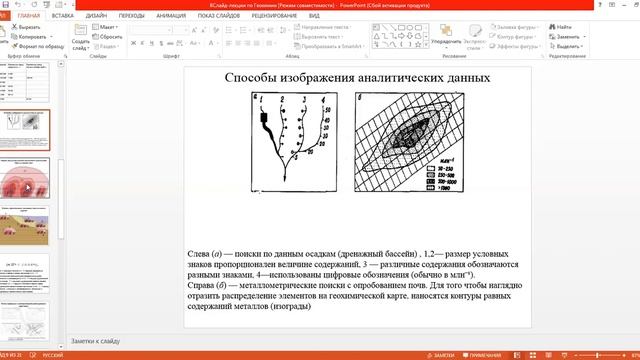Open the Макет layout dropdown
The width and height of the screenshot is (640, 360).
[105, 27]
